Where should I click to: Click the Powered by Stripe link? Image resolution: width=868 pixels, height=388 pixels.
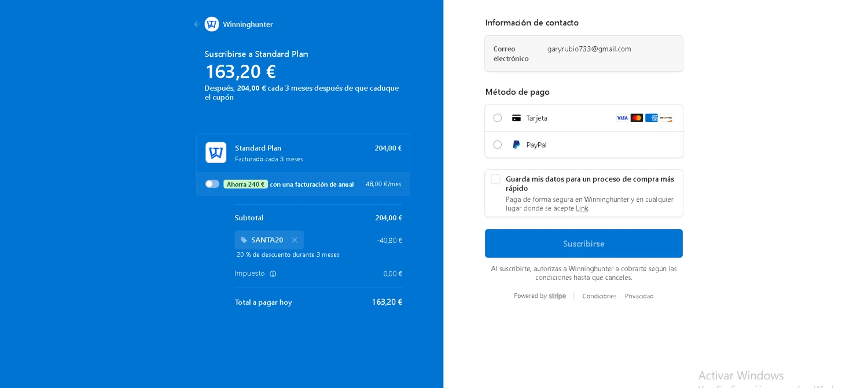pos(540,296)
